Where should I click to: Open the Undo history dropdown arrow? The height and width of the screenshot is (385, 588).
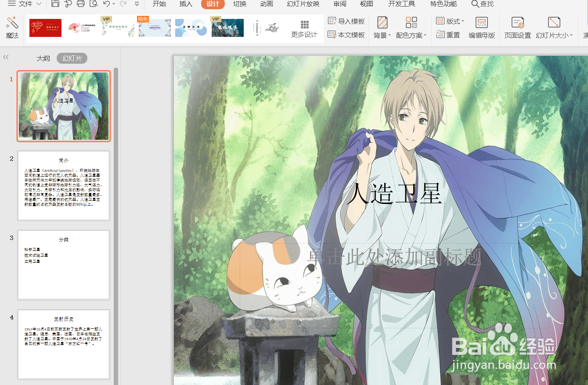[114, 4]
